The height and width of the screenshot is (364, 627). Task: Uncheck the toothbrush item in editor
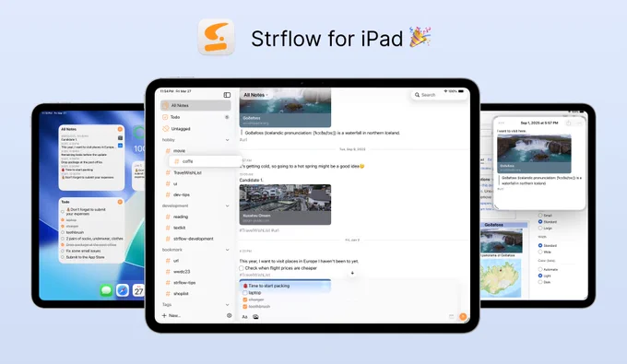coord(245,307)
